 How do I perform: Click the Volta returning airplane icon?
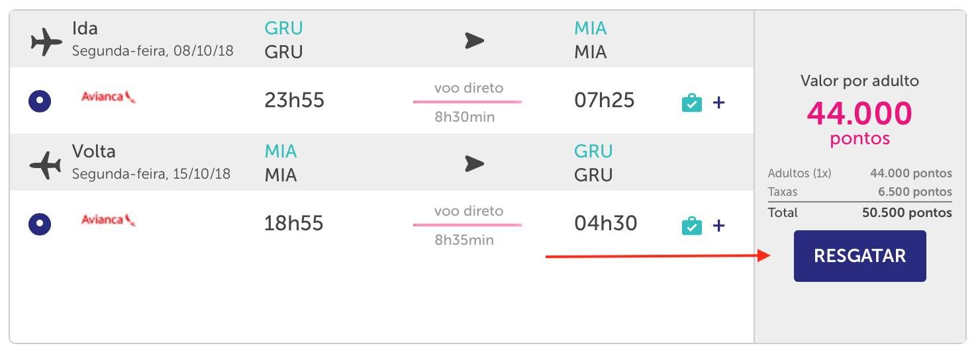[46, 164]
